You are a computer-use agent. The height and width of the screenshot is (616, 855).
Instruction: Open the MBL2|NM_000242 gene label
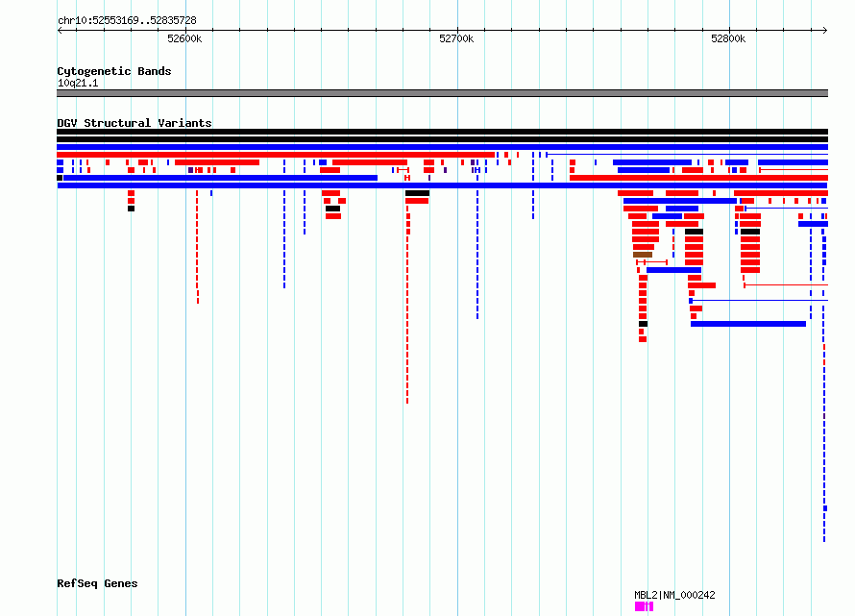(674, 595)
